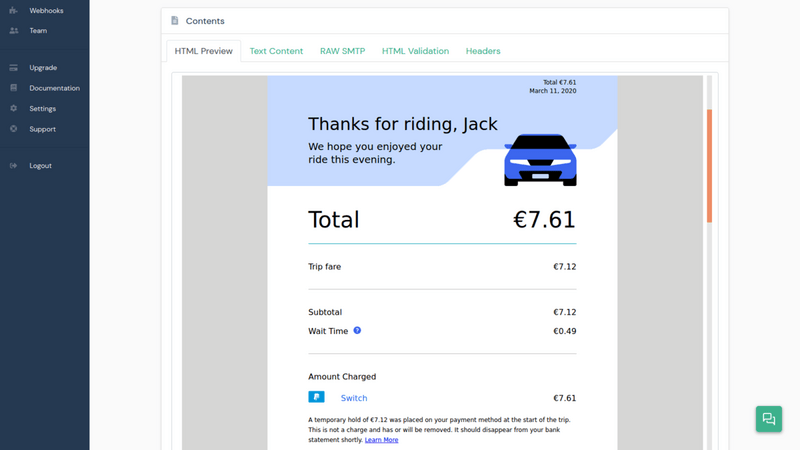This screenshot has width=800, height=450.
Task: Click the Settings gear icon
Action: point(14,109)
